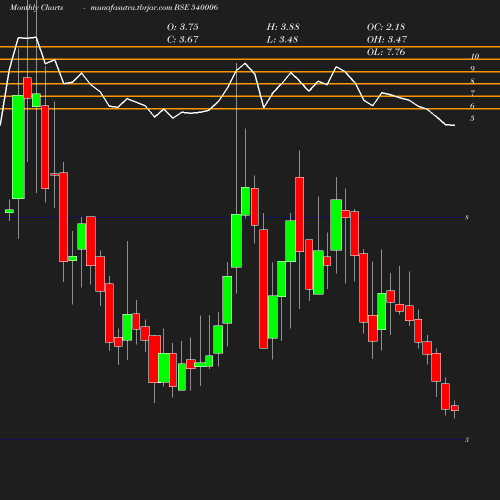Viewport: 500px width, 500px height.
Task: Click the 'OH: 3.47' reading
Action: [x=387, y=40]
